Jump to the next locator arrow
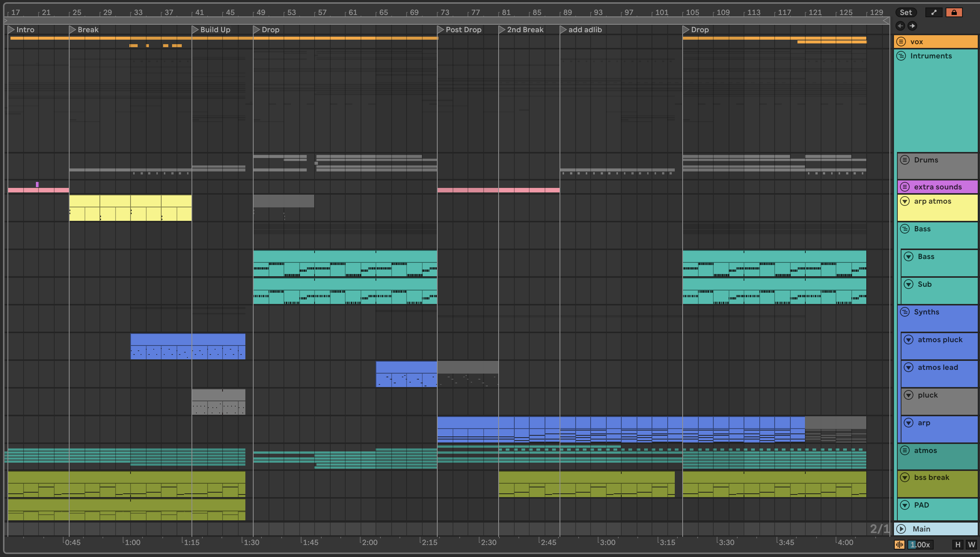980x557 pixels. point(912,25)
